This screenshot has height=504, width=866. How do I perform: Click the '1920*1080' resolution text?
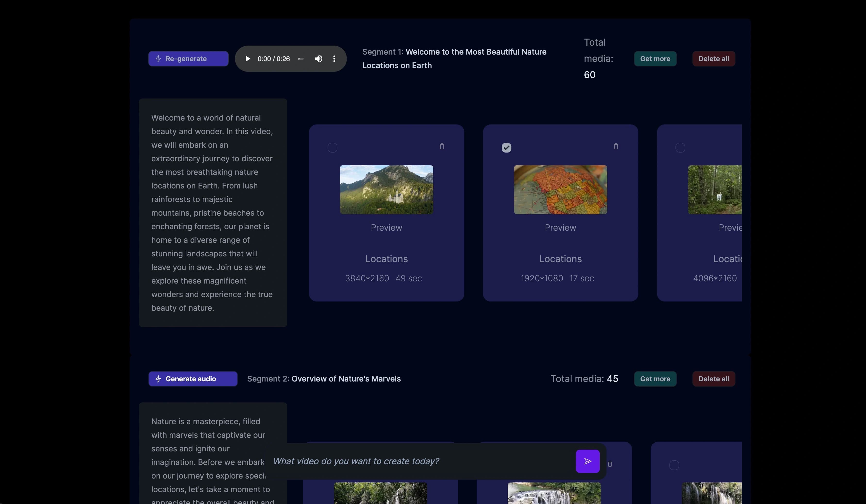[x=541, y=278]
